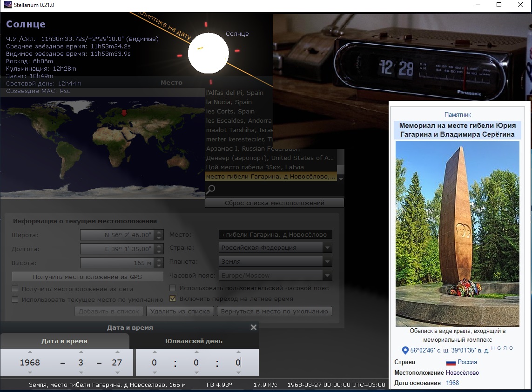The width and height of the screenshot is (532, 392).
Task: Increase latitude (Широта) with spinner up arrow
Action: (x=159, y=233)
